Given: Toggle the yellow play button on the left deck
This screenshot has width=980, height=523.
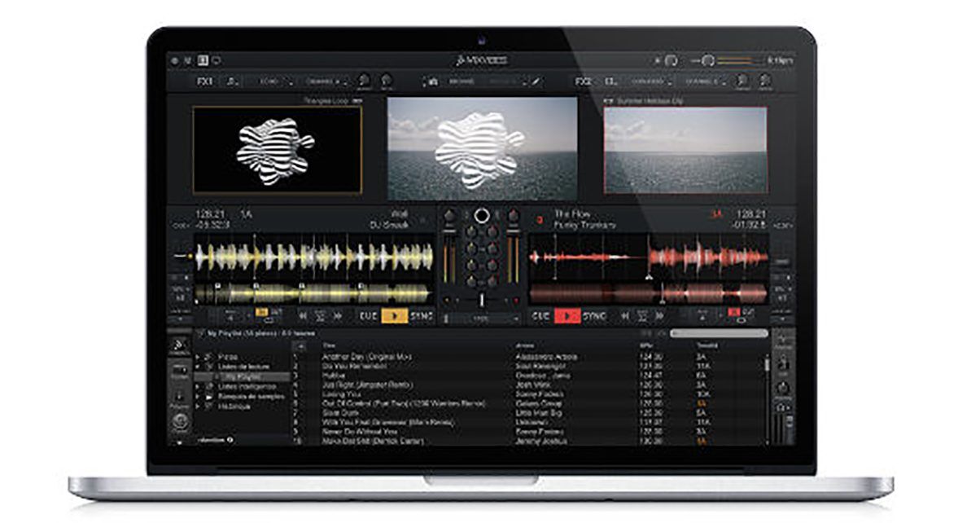Looking at the screenshot, I should [x=394, y=316].
